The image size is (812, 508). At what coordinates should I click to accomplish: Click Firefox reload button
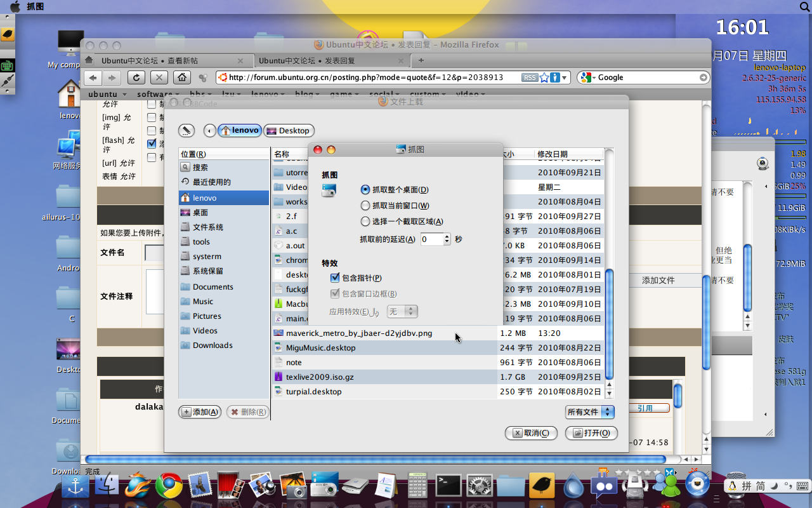(x=136, y=77)
